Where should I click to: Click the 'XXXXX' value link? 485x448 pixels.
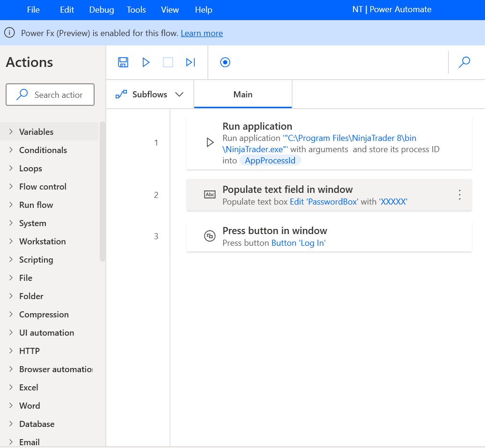pos(393,202)
